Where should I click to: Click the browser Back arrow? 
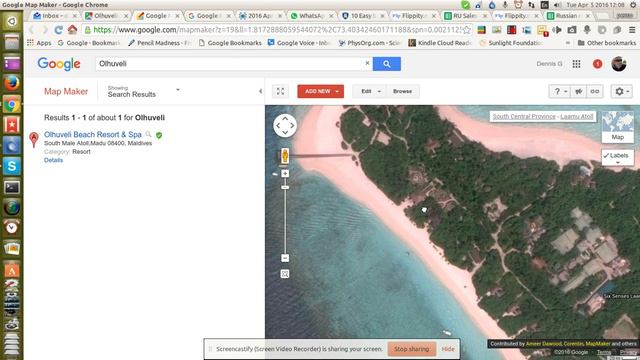coord(32,30)
